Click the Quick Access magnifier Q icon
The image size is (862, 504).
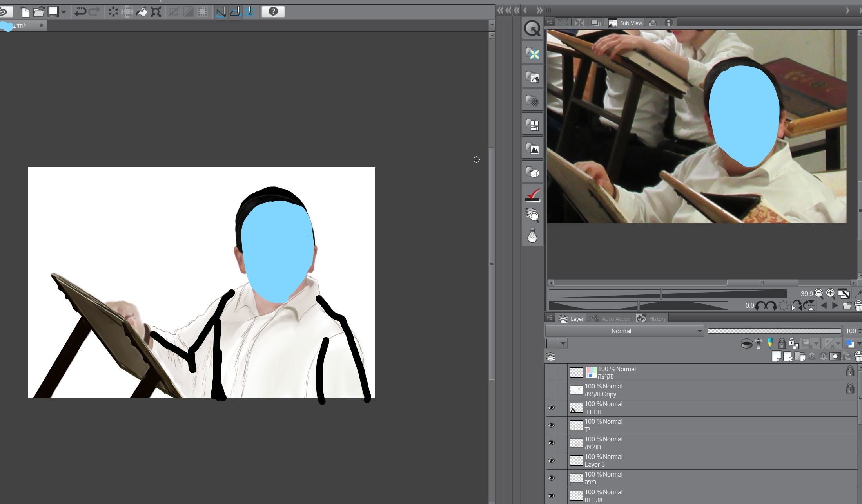pyautogui.click(x=532, y=28)
